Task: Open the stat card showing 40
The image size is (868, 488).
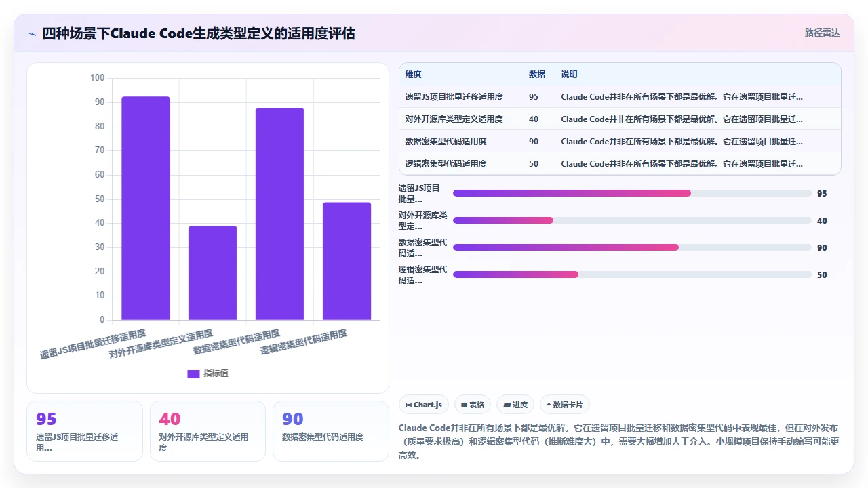Action: (208, 431)
